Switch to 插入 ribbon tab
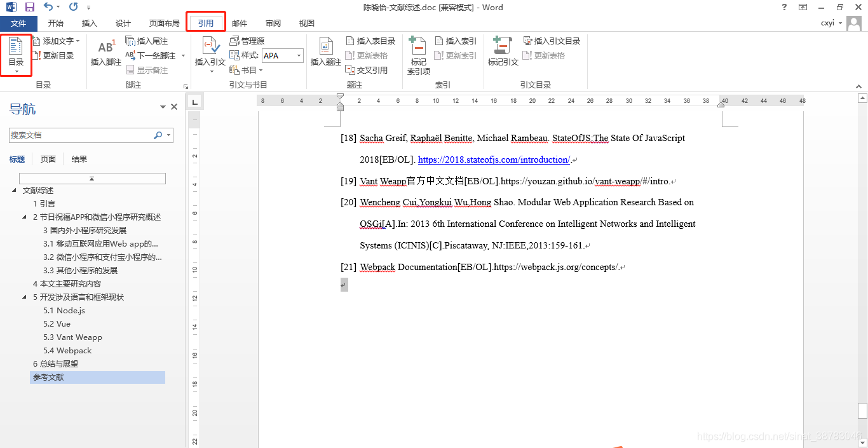Screen dimensions: 868x448 click(90, 23)
